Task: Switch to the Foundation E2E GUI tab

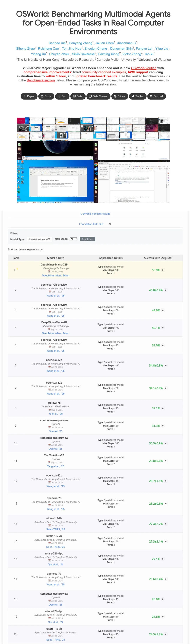Action: click(91, 224)
